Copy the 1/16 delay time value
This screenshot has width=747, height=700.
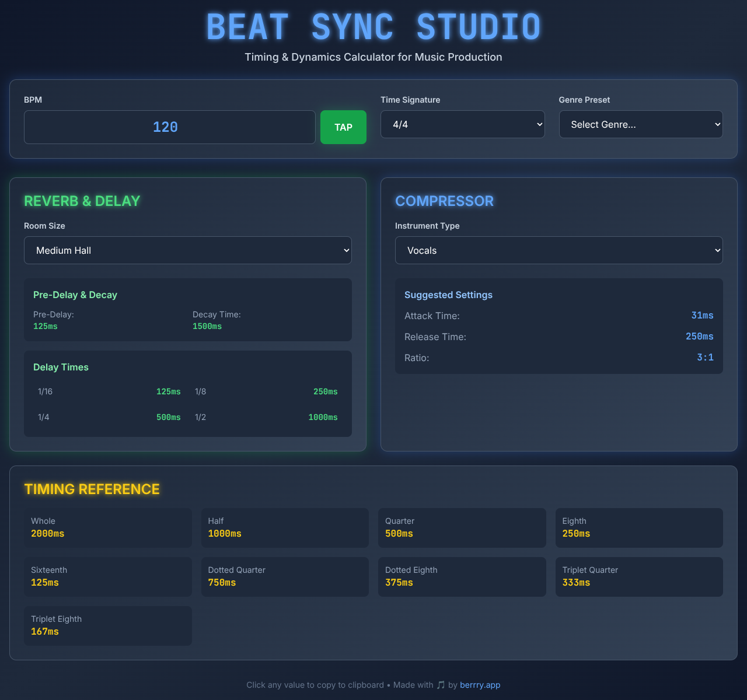168,391
